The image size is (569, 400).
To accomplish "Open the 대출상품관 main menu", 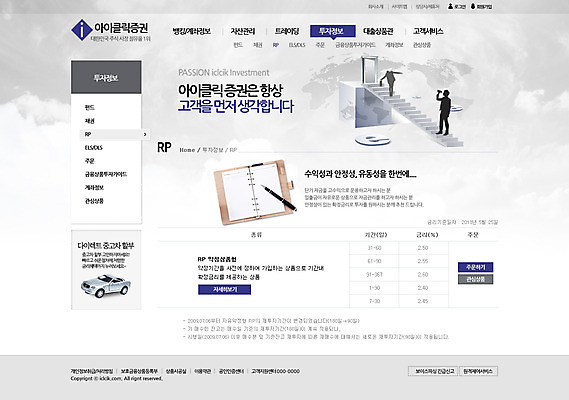I will click(x=378, y=31).
